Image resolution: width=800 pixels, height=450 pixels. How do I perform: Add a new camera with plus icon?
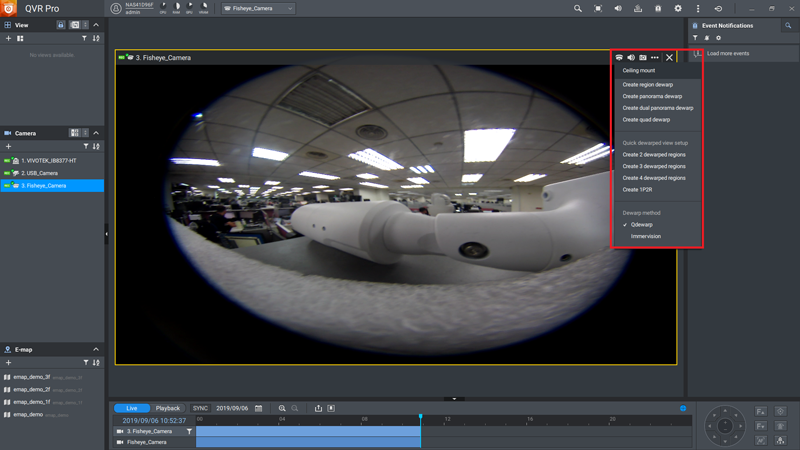[x=9, y=147]
